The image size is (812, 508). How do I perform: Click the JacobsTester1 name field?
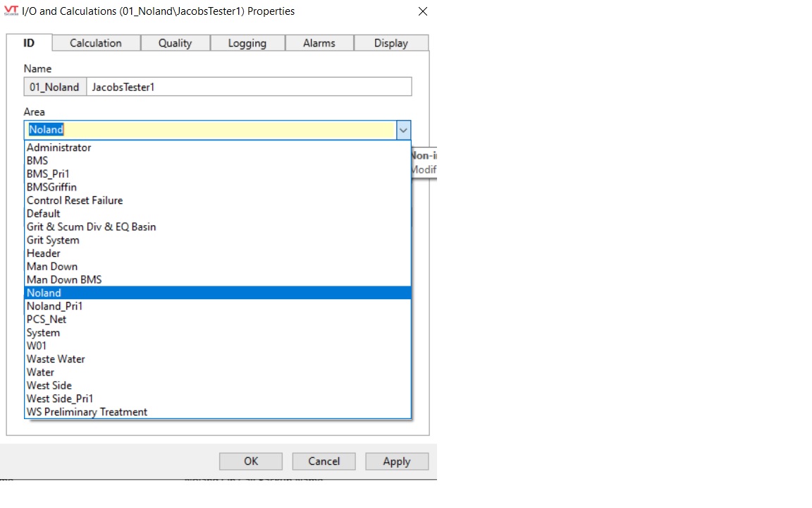point(248,87)
